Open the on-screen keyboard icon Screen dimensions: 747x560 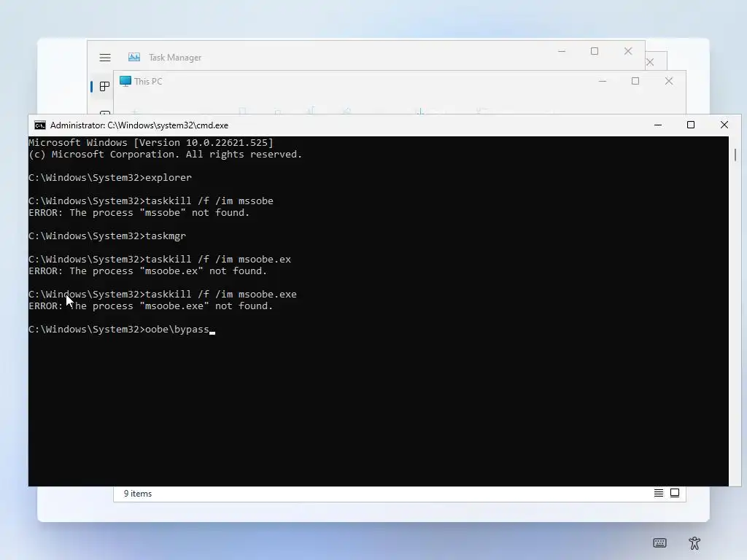coord(659,542)
